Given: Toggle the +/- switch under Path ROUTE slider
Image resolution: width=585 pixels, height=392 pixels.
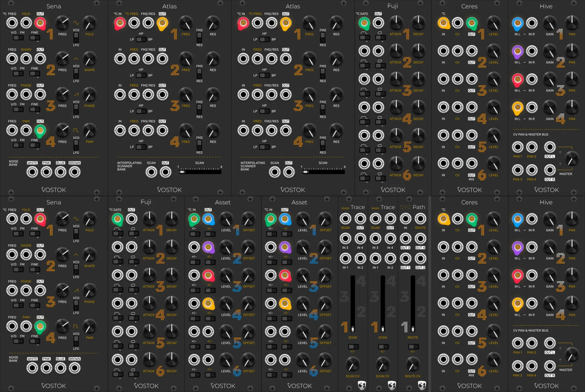Looking at the screenshot, I should click(x=413, y=347).
